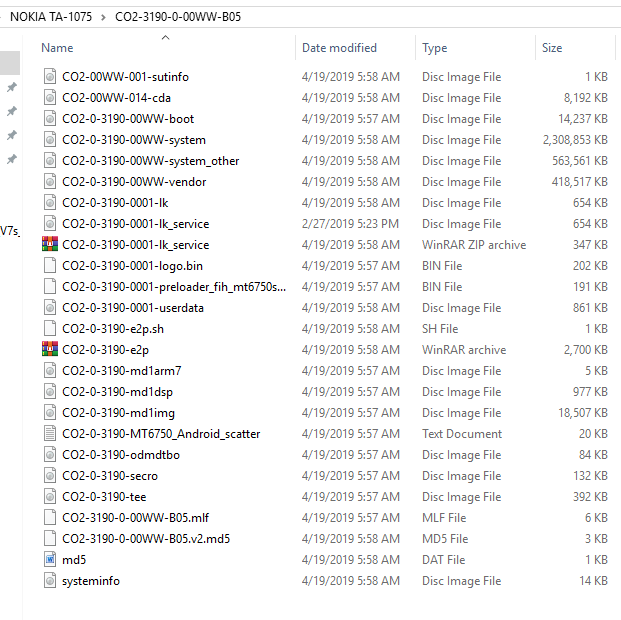Click the 2/27/2019 5:23 PM date cell
The height and width of the screenshot is (620, 621).
coord(350,224)
